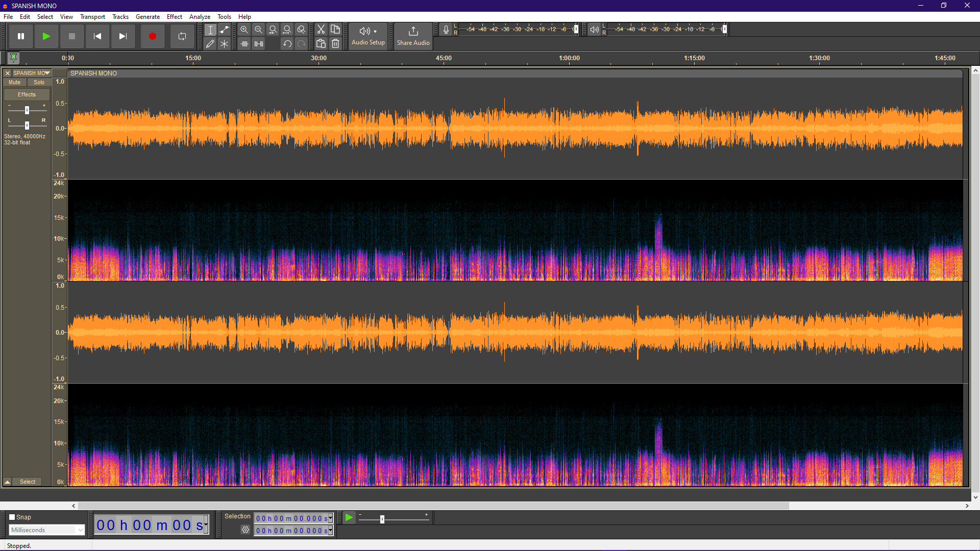Open the SPANISH MONO track dropdown menu
The image size is (980, 551).
pos(31,73)
